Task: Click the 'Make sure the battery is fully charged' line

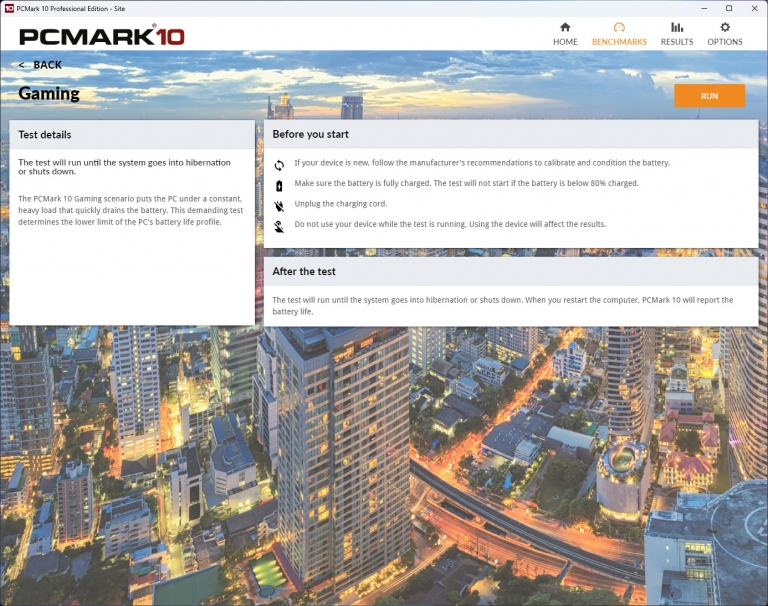Action: click(x=466, y=183)
